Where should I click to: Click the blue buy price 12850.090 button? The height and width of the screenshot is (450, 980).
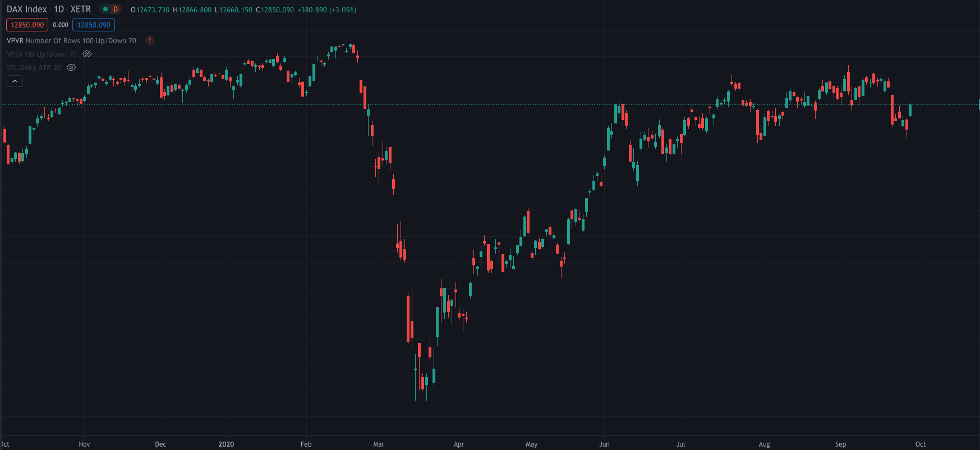tap(94, 25)
